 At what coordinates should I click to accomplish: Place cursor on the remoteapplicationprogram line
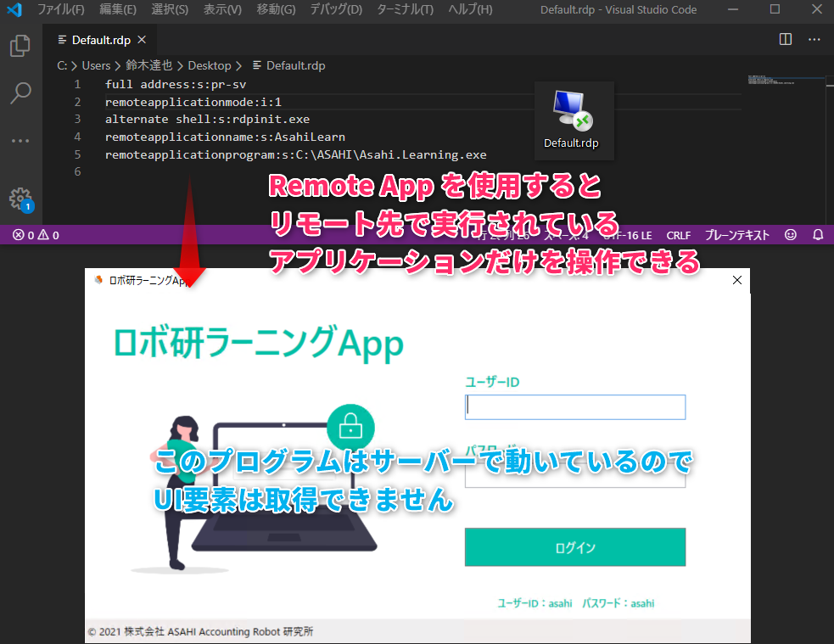pos(296,154)
